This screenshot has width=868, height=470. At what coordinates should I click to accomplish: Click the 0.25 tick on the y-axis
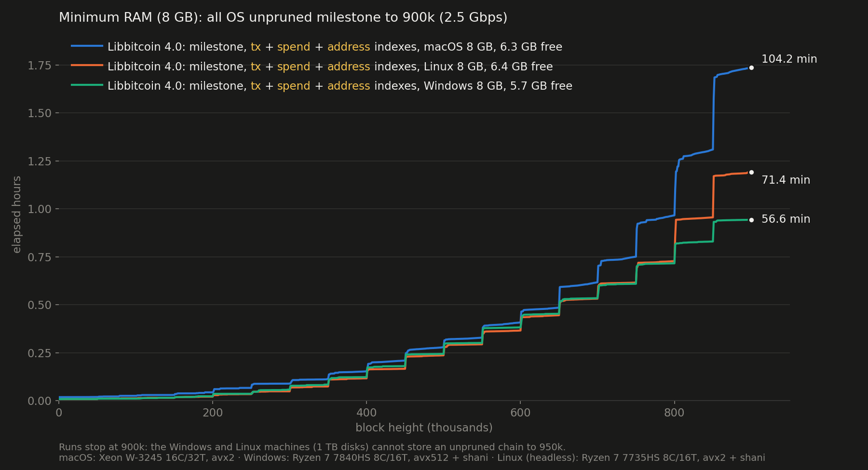coord(40,353)
